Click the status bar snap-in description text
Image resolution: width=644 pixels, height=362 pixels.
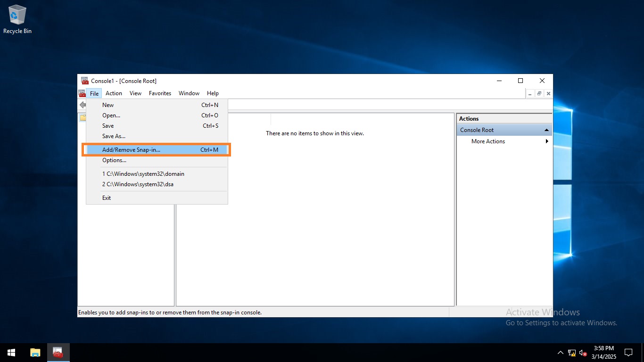point(170,313)
